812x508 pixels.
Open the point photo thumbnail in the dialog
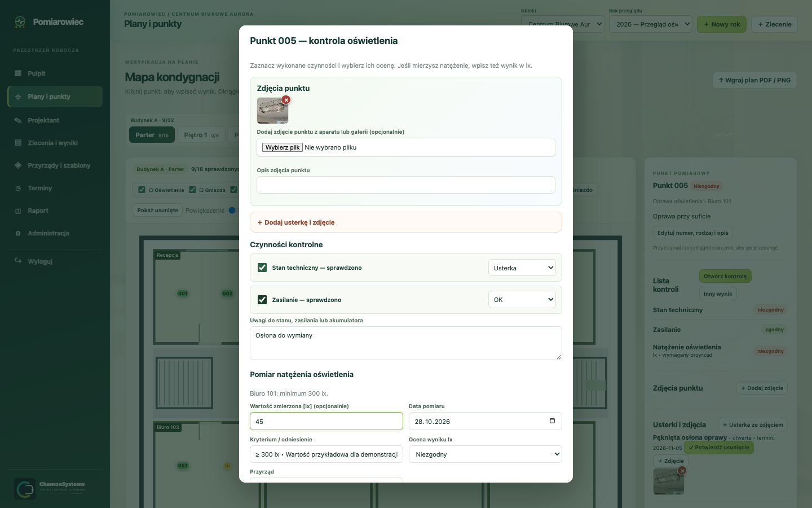272,111
